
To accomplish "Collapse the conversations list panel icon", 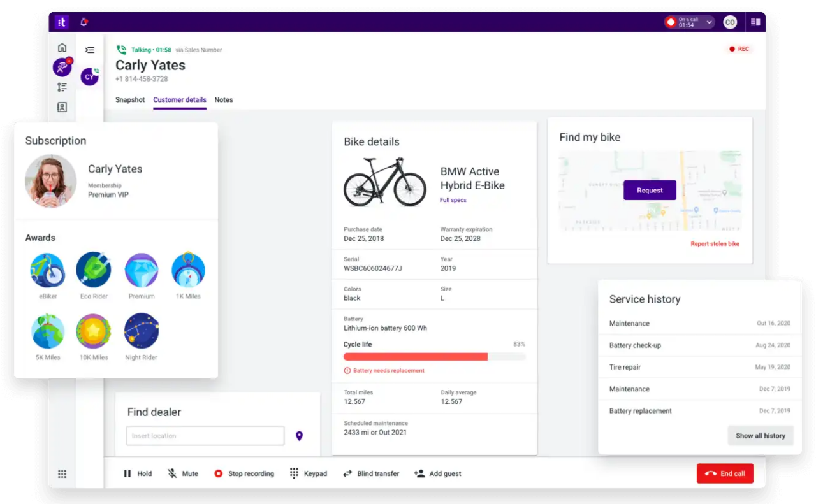I will click(x=90, y=50).
